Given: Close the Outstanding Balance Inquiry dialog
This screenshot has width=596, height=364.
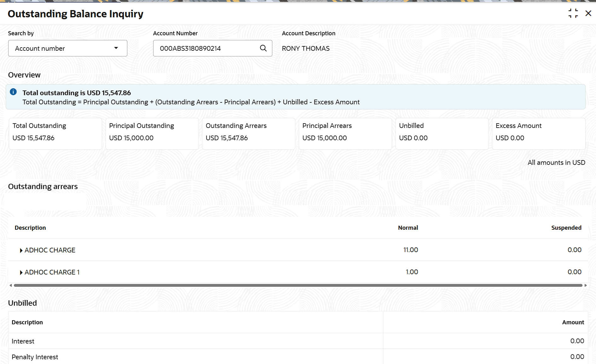Looking at the screenshot, I should (x=588, y=13).
